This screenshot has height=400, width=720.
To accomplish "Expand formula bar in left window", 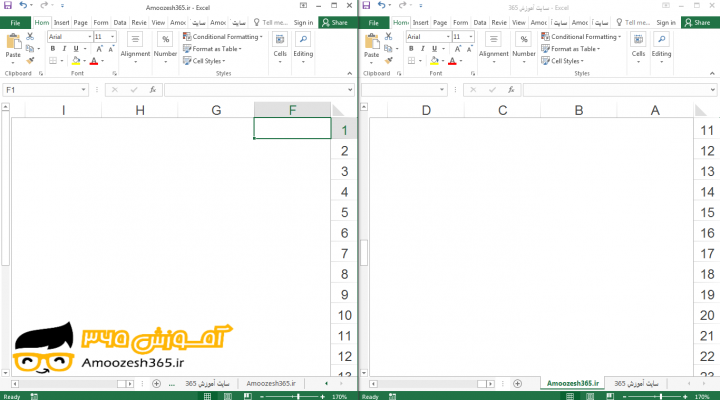I will [350, 90].
